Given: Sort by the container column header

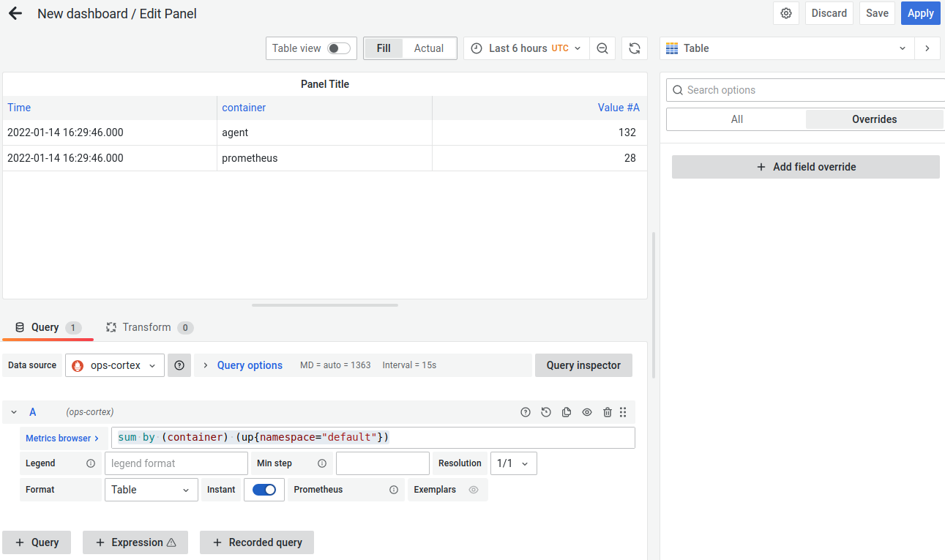Looking at the screenshot, I should click(244, 108).
